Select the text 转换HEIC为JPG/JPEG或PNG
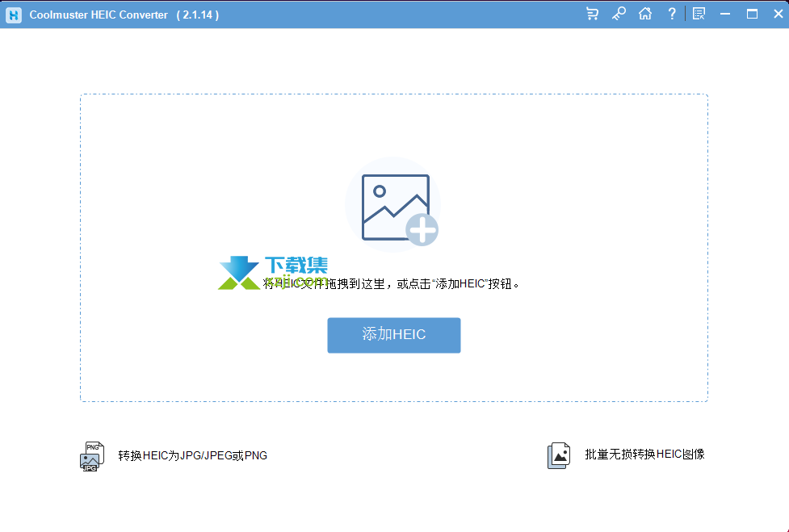Viewport: 789px width, 532px height. [x=193, y=455]
